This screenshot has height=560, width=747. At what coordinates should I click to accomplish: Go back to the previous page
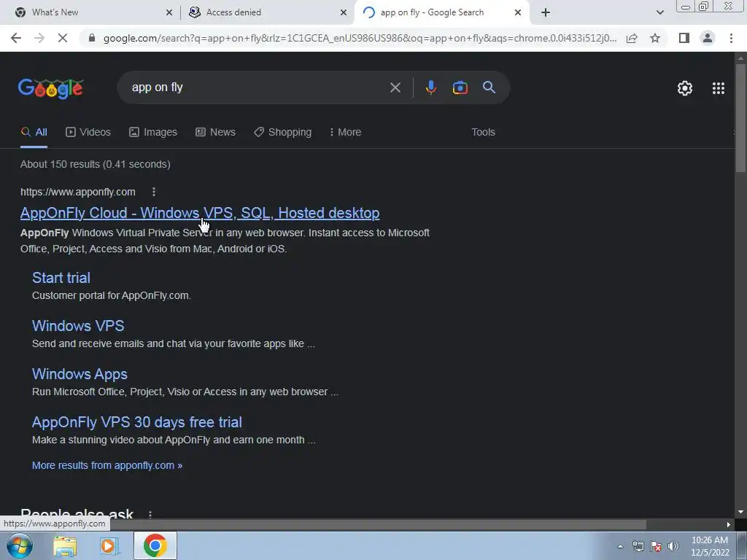coord(16,38)
